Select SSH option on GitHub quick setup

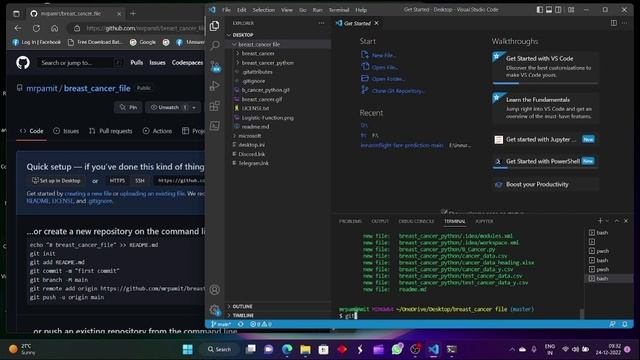click(x=140, y=180)
